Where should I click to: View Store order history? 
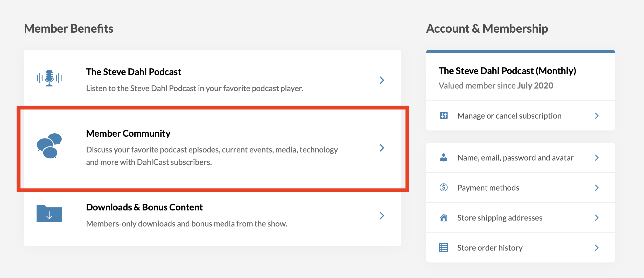(521, 248)
